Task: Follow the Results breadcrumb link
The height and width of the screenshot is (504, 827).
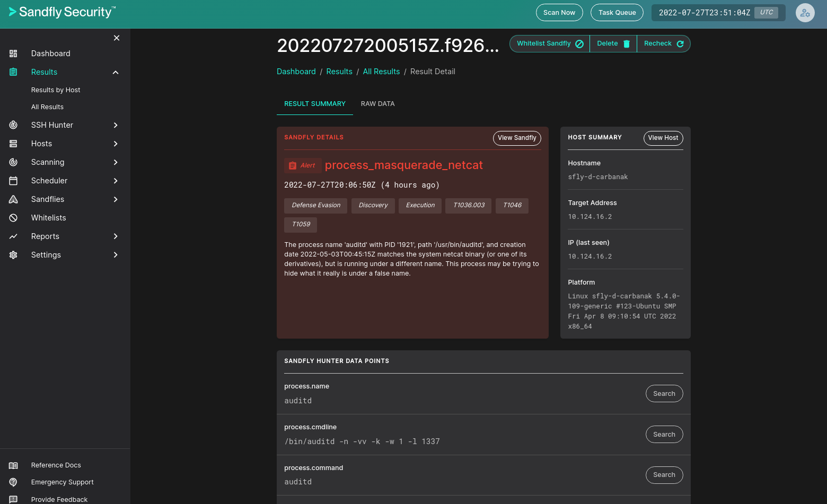Action: (x=339, y=72)
